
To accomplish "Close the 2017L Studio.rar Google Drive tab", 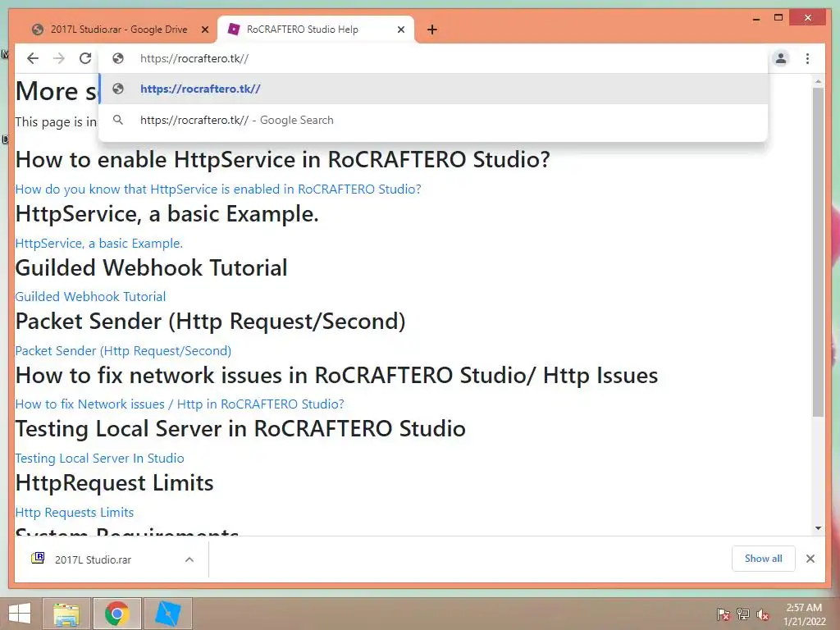I will (x=204, y=30).
